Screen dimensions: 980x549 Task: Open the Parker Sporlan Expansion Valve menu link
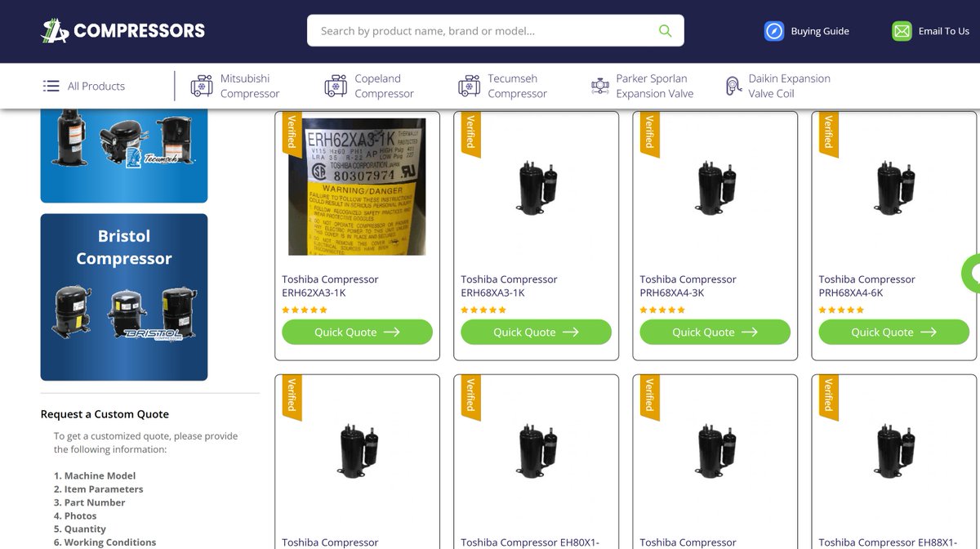pyautogui.click(x=654, y=86)
